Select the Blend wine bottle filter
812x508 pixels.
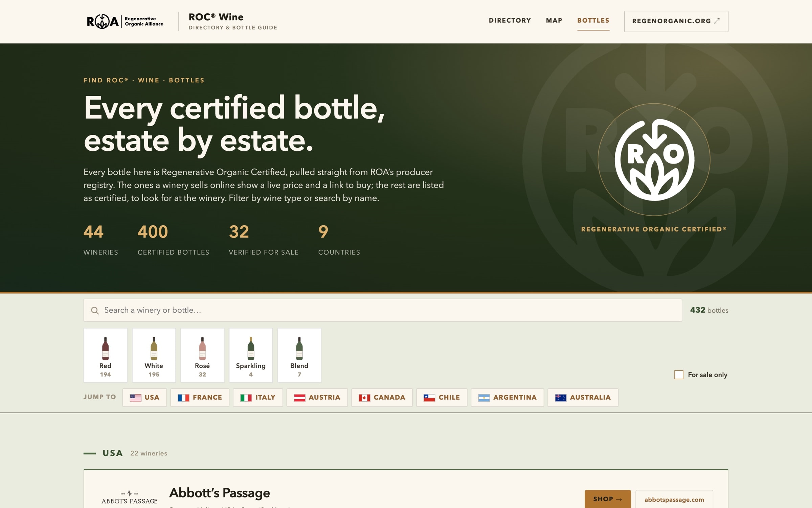pos(299,355)
